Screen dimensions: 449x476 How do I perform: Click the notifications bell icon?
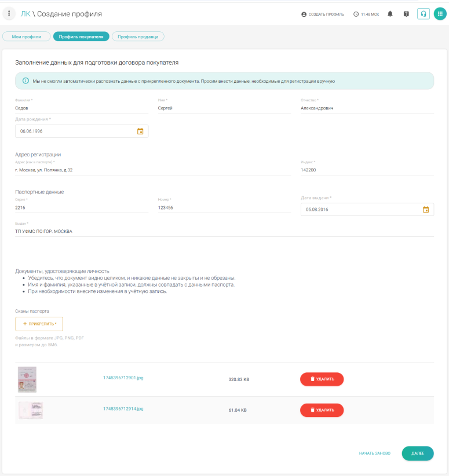click(x=390, y=14)
